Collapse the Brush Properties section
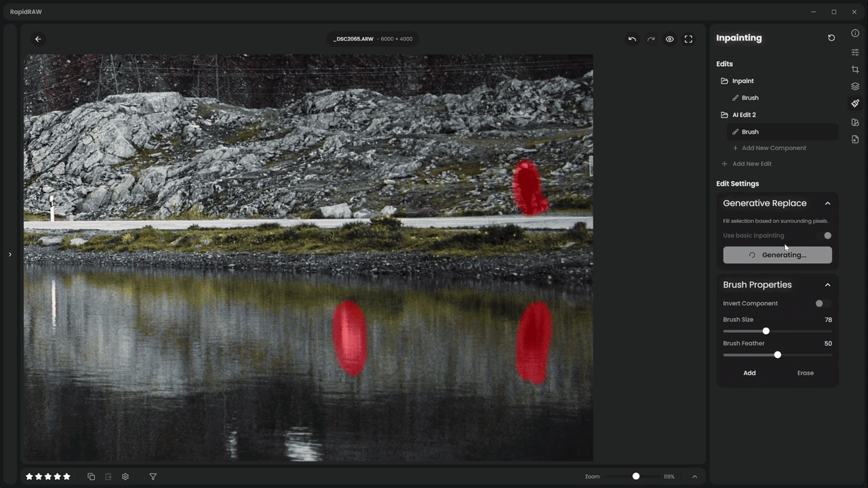This screenshot has height=488, width=868. click(x=827, y=285)
